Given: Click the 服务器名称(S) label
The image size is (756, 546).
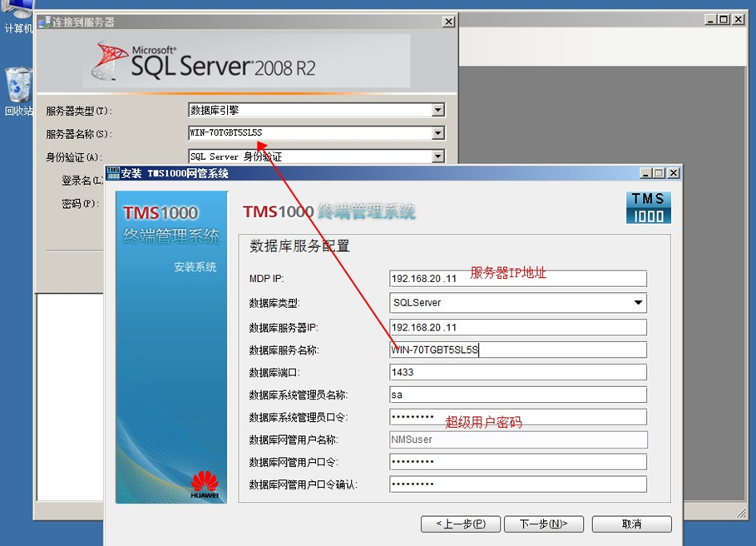Looking at the screenshot, I should tap(79, 134).
